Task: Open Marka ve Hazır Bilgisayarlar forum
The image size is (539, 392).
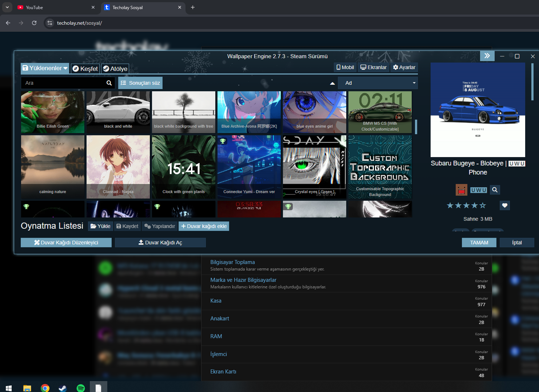Action: 243,280
